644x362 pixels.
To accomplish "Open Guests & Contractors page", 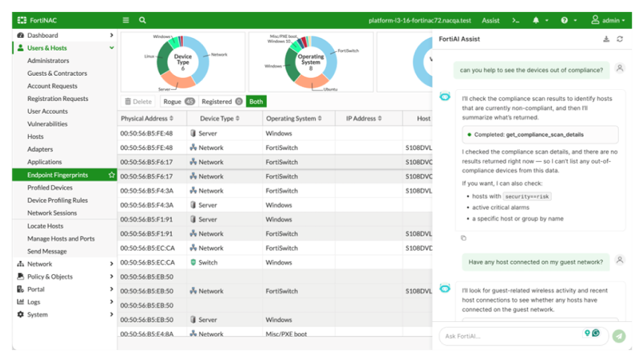I will coord(57,74).
